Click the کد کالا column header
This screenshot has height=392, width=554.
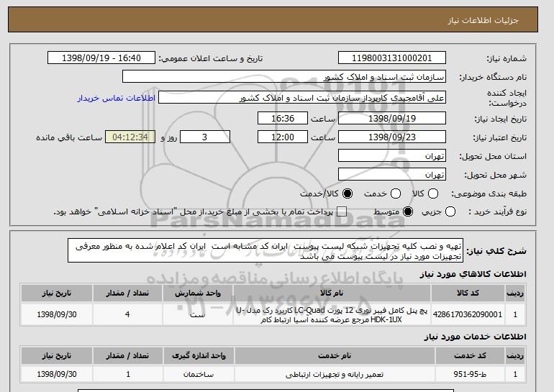pos(468,293)
